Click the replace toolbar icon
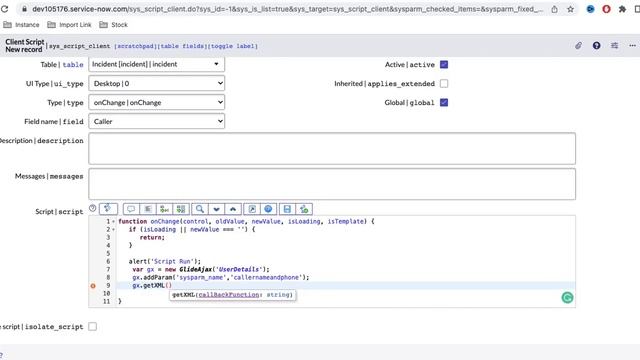Screen dimensions: 640x360 (164, 209)
